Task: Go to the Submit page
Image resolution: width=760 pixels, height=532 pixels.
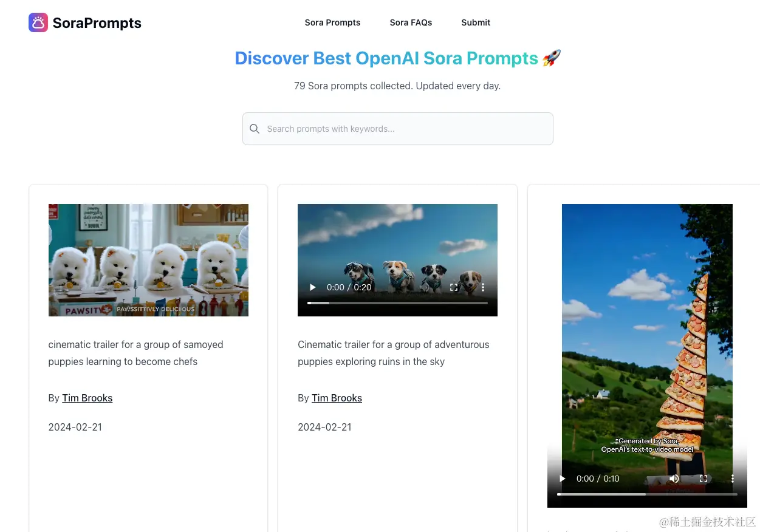Action: point(476,22)
